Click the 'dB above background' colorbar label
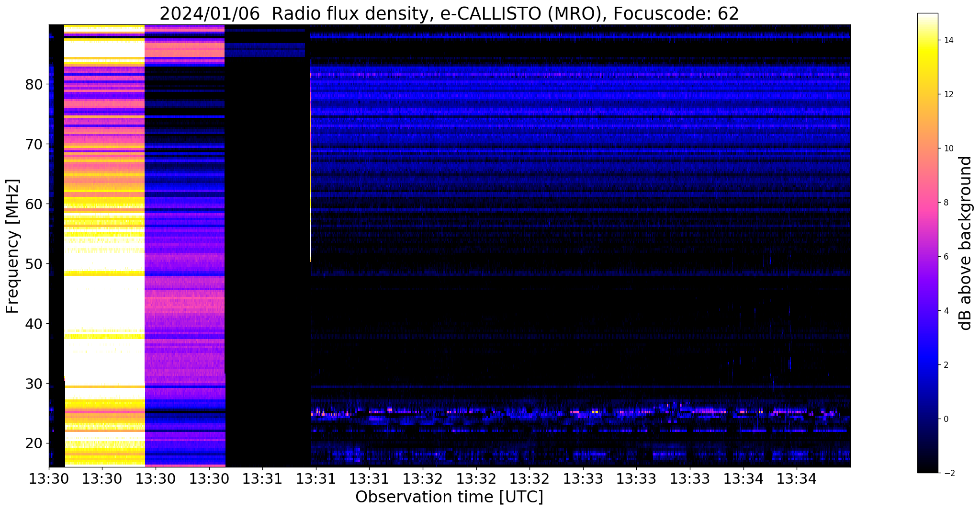This screenshot has width=980, height=511. tap(966, 243)
